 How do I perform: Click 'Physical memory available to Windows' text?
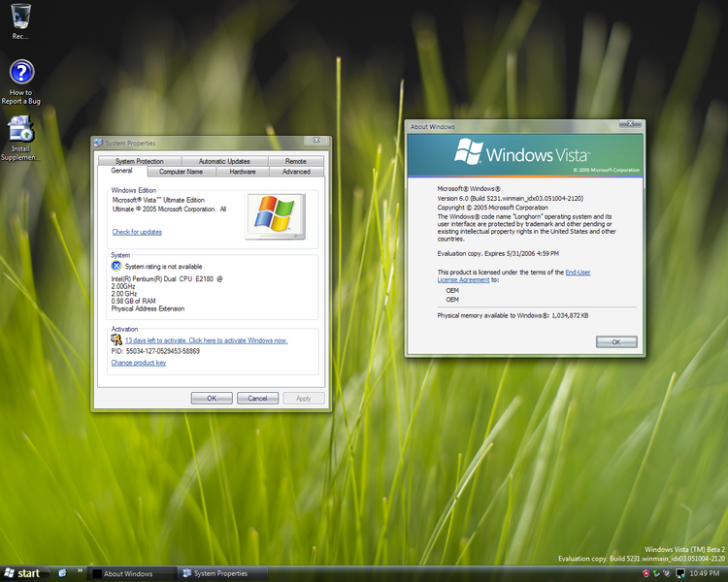pos(513,315)
